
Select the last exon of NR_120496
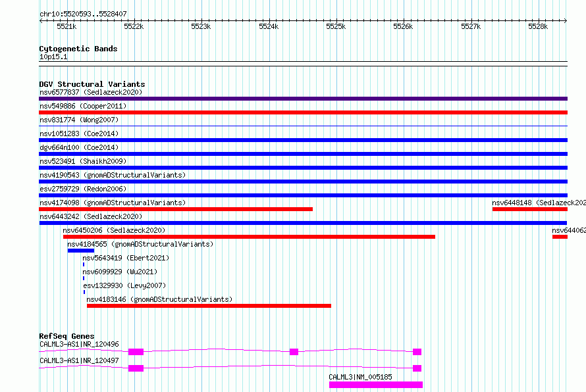click(x=417, y=352)
